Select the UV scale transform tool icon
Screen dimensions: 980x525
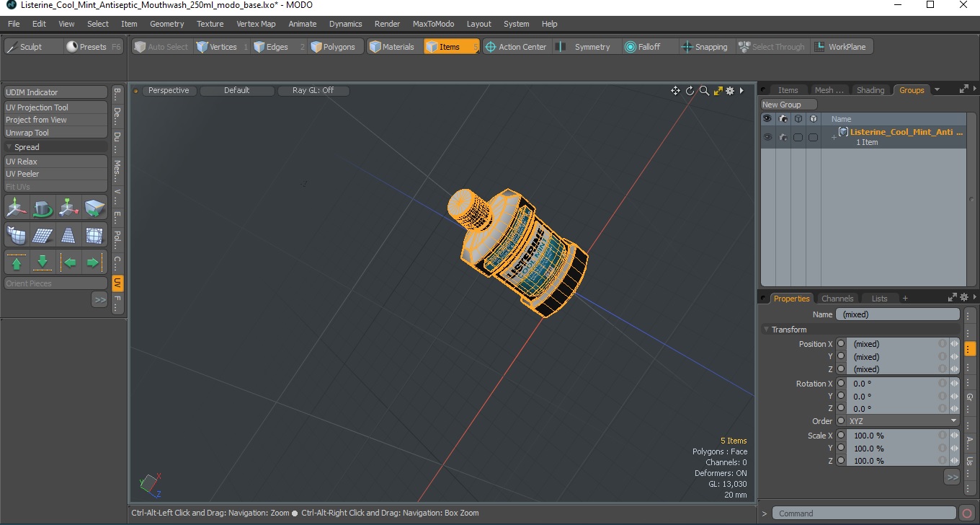coord(68,208)
